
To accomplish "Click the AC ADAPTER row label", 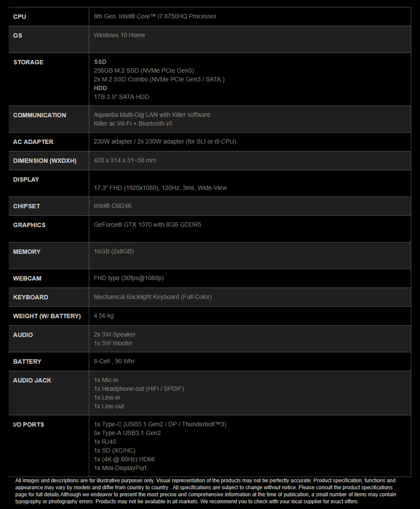I will [x=33, y=142].
